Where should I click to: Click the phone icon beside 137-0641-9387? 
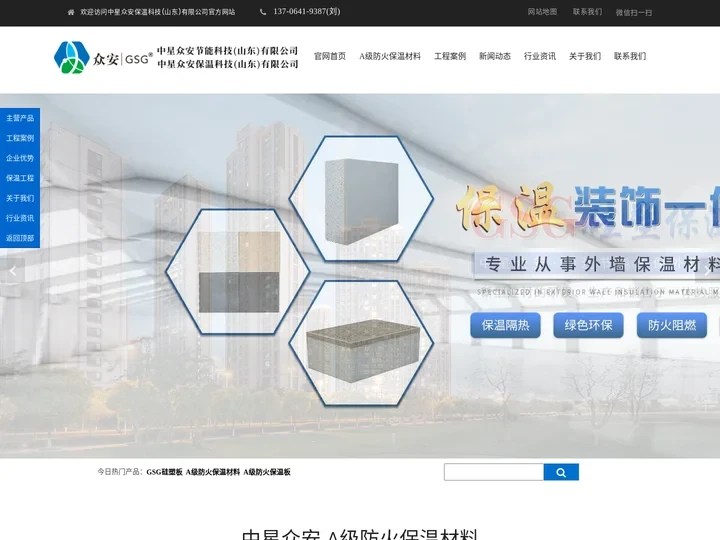tap(263, 12)
